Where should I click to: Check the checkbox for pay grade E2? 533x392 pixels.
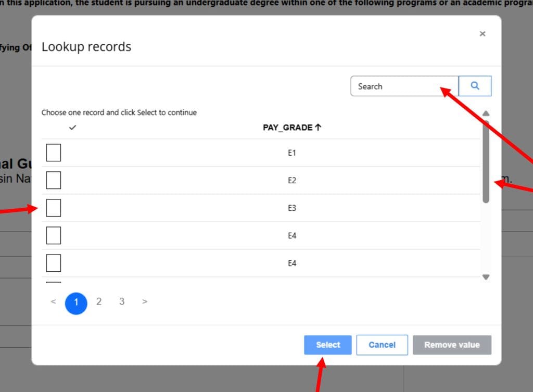tap(53, 180)
